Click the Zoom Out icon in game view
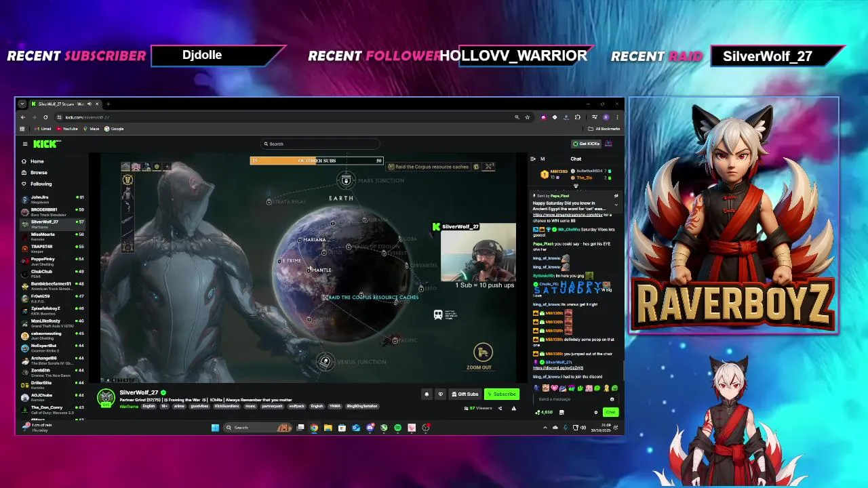This screenshot has height=488, width=868. 482,352
